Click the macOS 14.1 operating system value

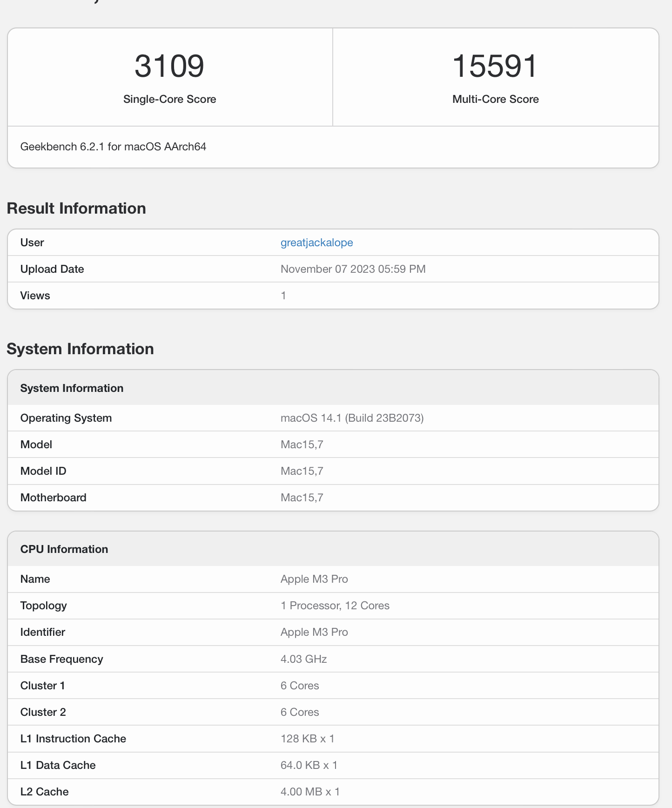click(352, 418)
